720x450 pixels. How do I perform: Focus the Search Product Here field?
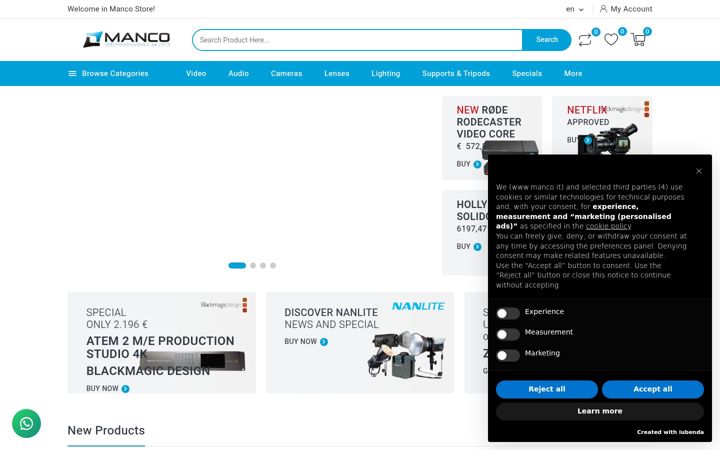tap(357, 40)
